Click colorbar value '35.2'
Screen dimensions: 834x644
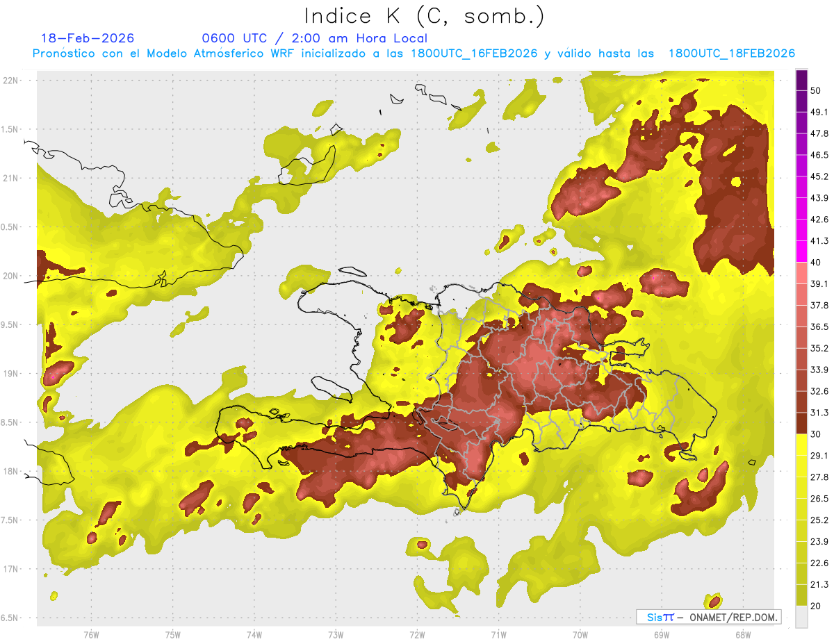click(x=819, y=348)
